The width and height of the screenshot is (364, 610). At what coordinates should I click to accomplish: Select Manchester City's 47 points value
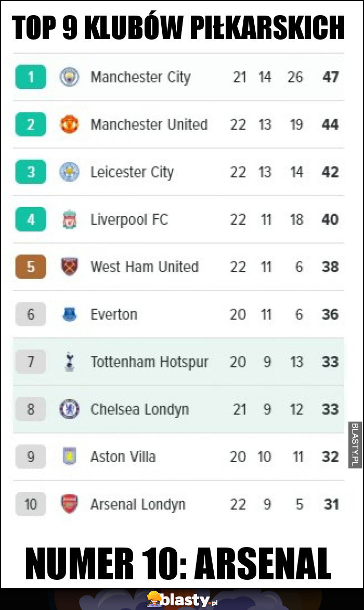tap(331, 77)
